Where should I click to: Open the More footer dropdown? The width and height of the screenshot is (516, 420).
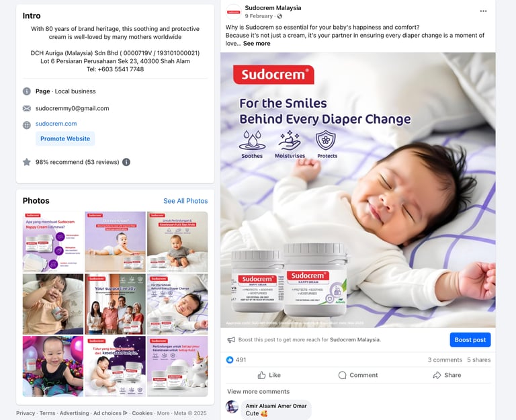click(163, 413)
